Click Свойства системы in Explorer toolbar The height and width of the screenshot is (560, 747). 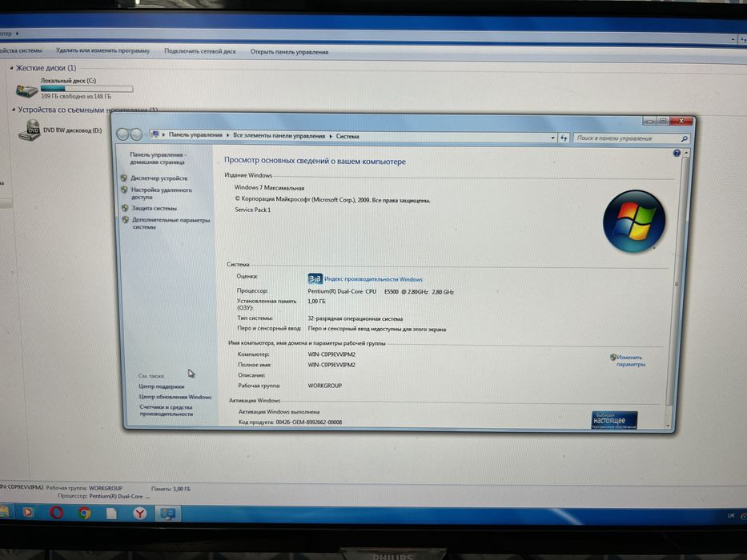21,50
